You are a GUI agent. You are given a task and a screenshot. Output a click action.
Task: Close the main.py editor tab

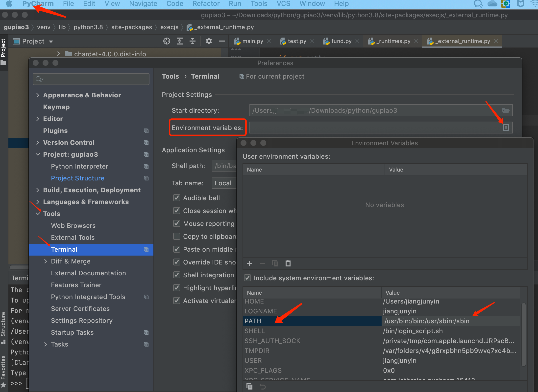[269, 41]
